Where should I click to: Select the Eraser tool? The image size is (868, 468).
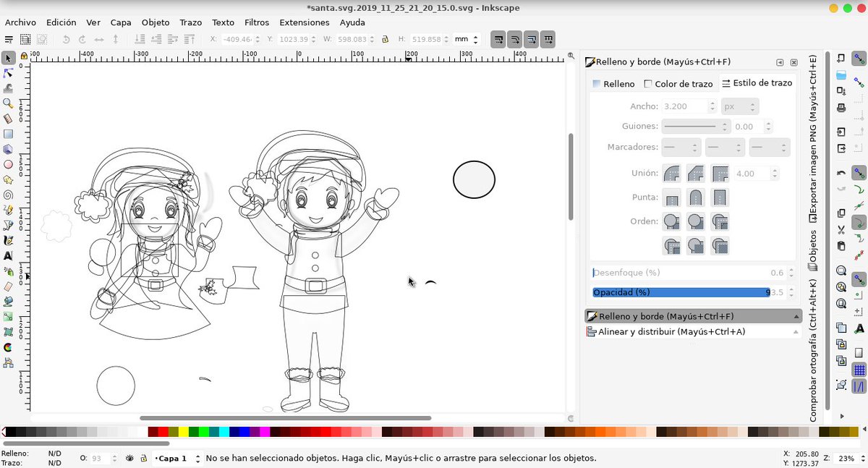pyautogui.click(x=8, y=286)
